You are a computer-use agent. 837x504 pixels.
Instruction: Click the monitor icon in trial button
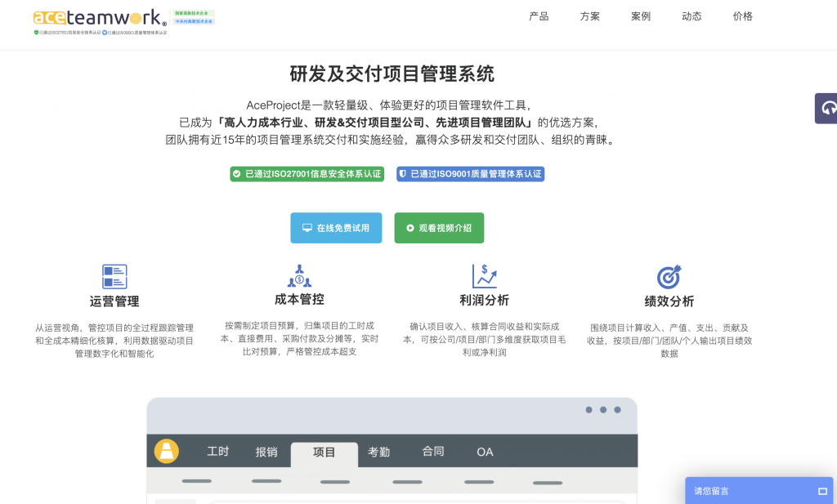click(307, 228)
